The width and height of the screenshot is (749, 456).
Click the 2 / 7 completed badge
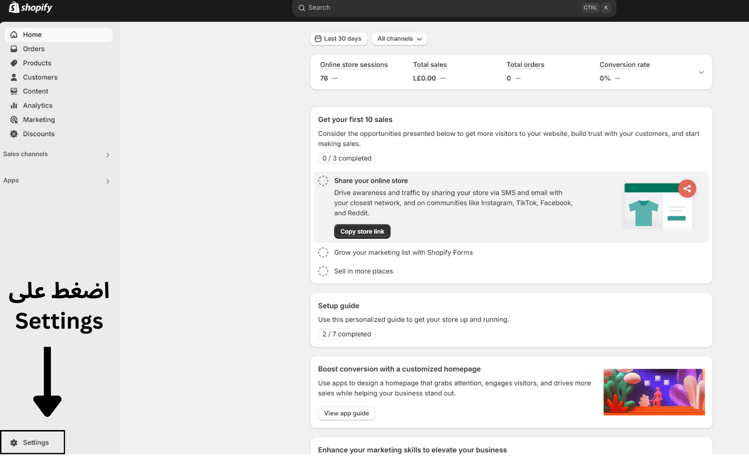pyautogui.click(x=346, y=334)
